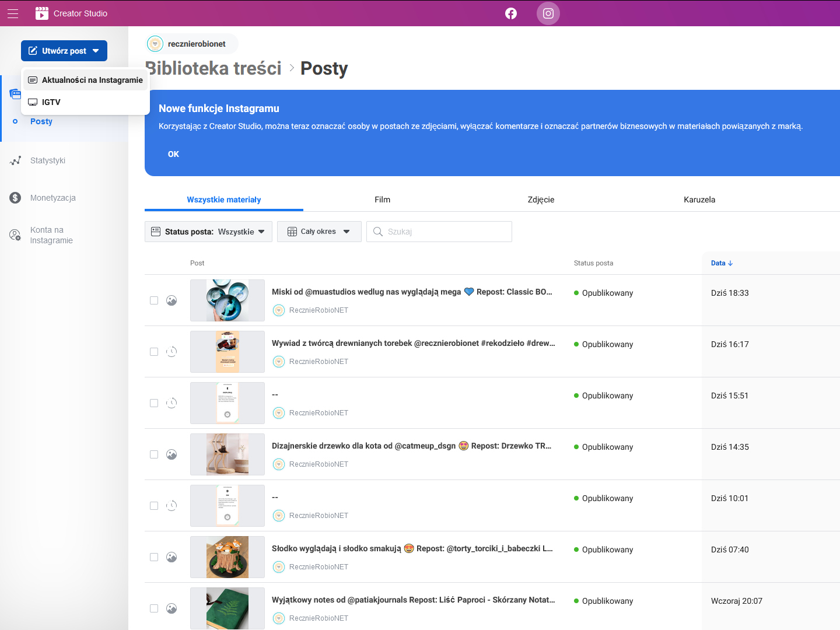
Task: Click into the Szukaj search field
Action: click(x=439, y=232)
